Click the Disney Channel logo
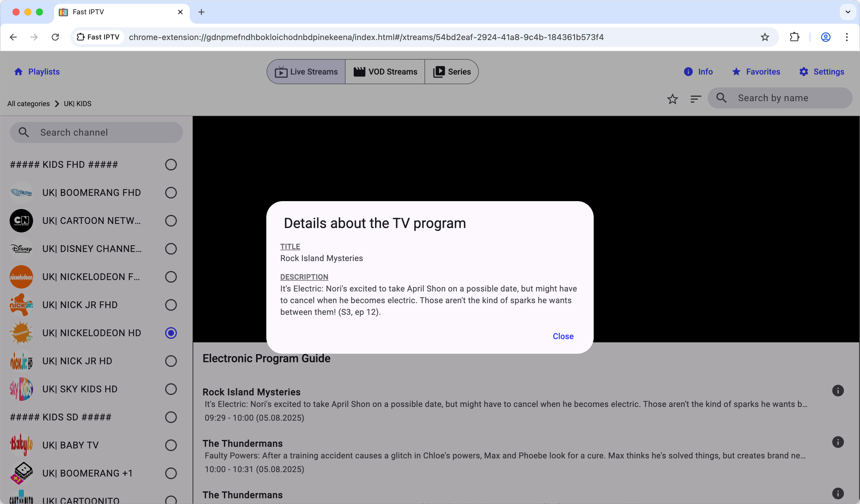 pyautogui.click(x=21, y=249)
